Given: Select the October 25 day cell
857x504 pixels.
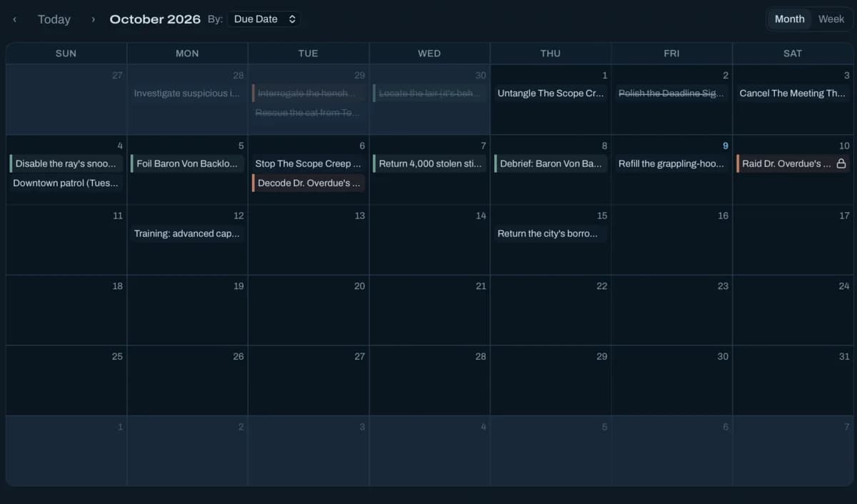Looking at the screenshot, I should [x=66, y=380].
